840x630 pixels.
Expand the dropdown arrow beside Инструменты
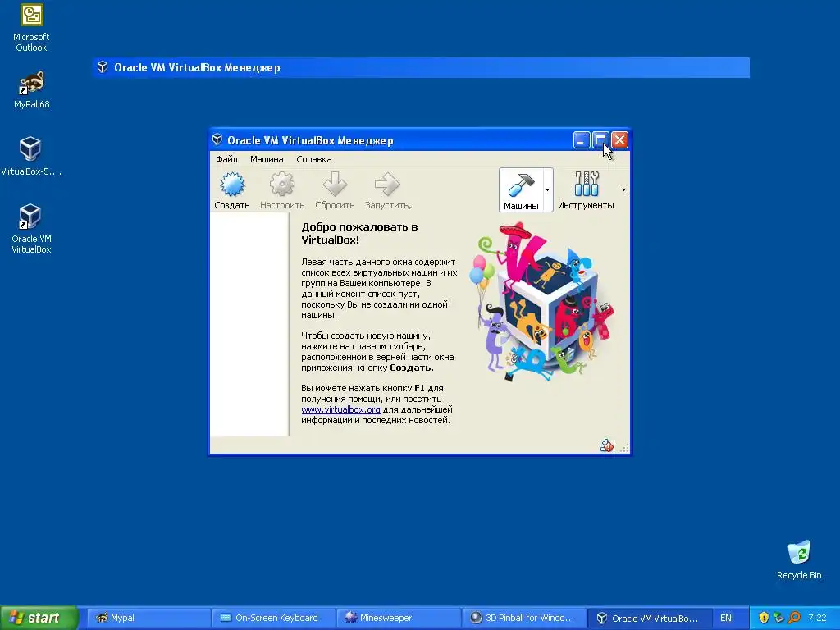[623, 189]
